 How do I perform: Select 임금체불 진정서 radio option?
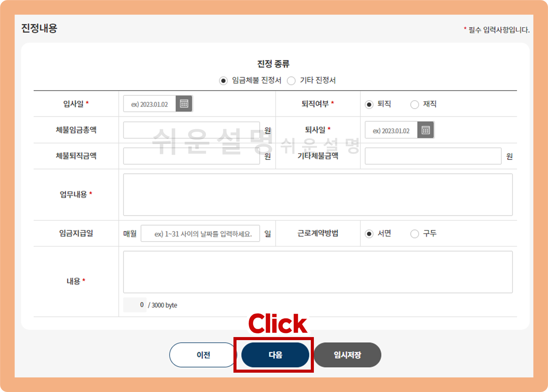223,81
